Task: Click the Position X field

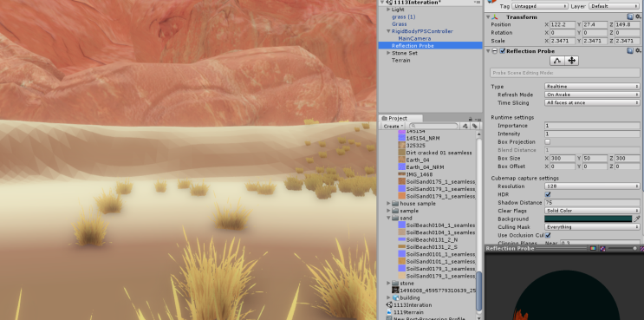Action: [563, 24]
